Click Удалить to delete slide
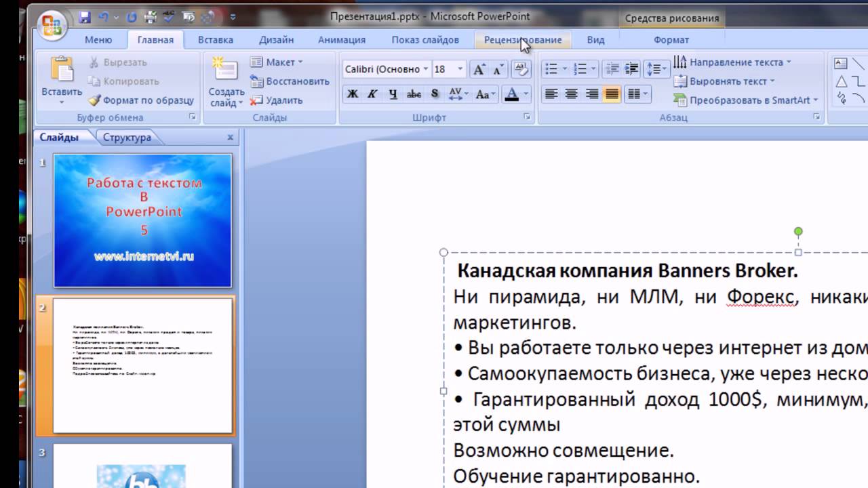This screenshot has height=488, width=868. (x=276, y=100)
